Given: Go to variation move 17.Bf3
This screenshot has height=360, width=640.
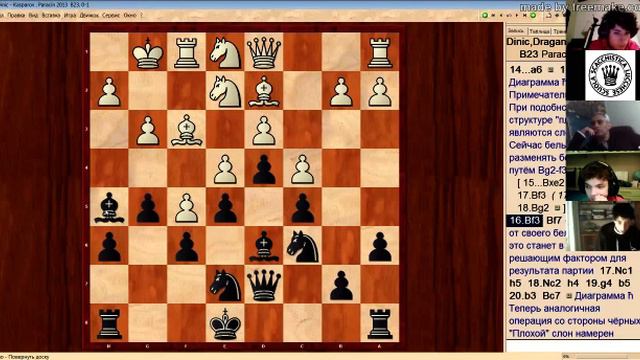Looking at the screenshot, I should (531, 196).
